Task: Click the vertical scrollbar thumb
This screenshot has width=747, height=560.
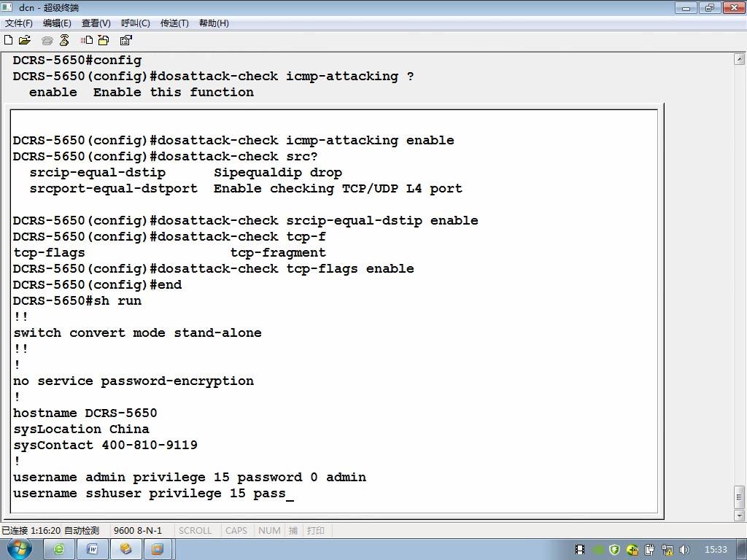Action: tap(739, 497)
